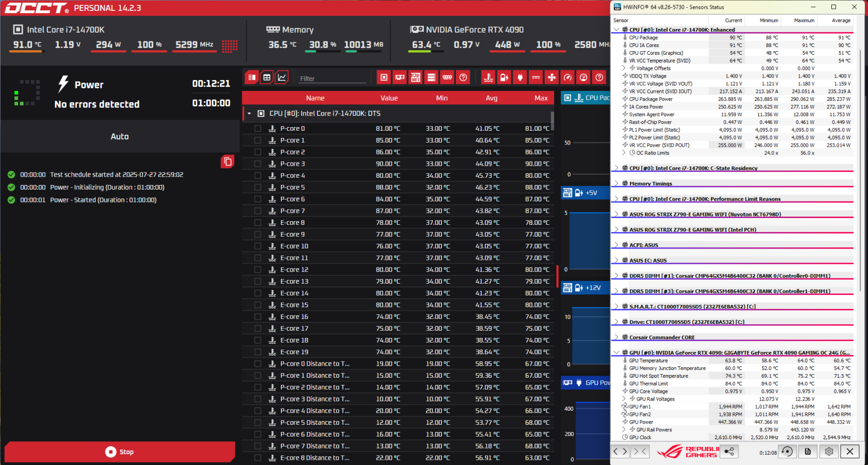This screenshot has width=868, height=465.
Task: Select the table view icon in OCCT
Action: (266, 78)
